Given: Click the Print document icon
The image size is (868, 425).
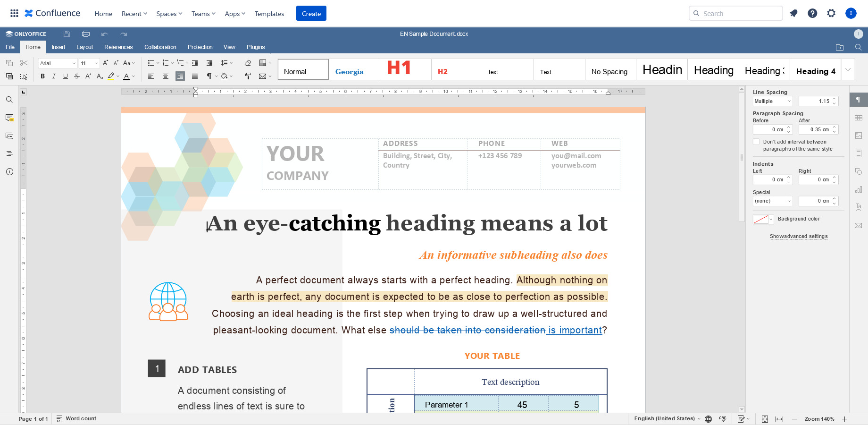Looking at the screenshot, I should 85,34.
